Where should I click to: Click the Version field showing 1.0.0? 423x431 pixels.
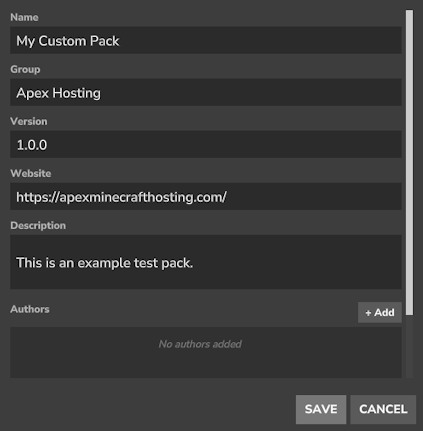tap(206, 144)
